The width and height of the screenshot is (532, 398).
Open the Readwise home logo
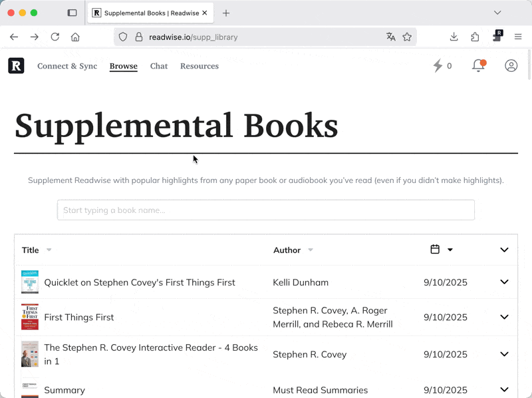16,65
